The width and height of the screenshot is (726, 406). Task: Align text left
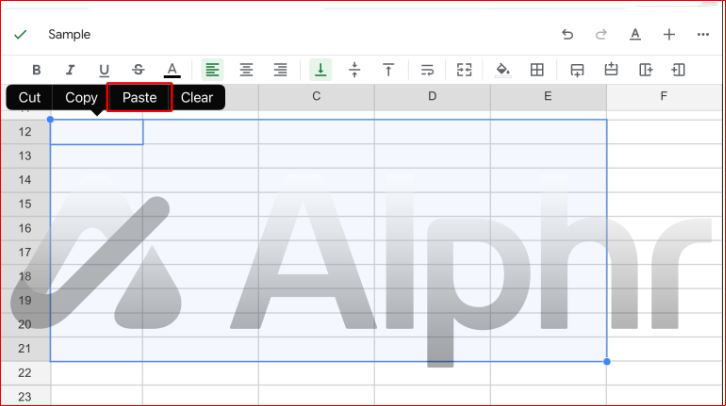tap(213, 70)
